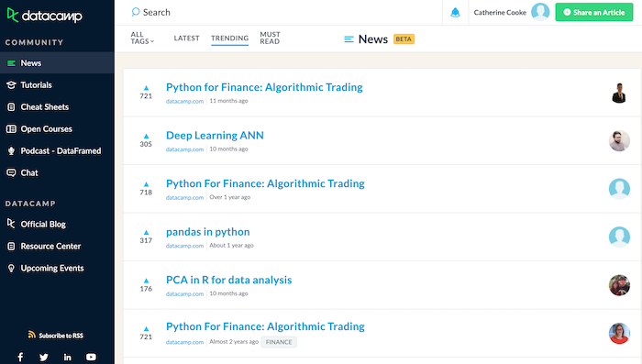
Task: Click the News sidebar icon
Action: 11,63
